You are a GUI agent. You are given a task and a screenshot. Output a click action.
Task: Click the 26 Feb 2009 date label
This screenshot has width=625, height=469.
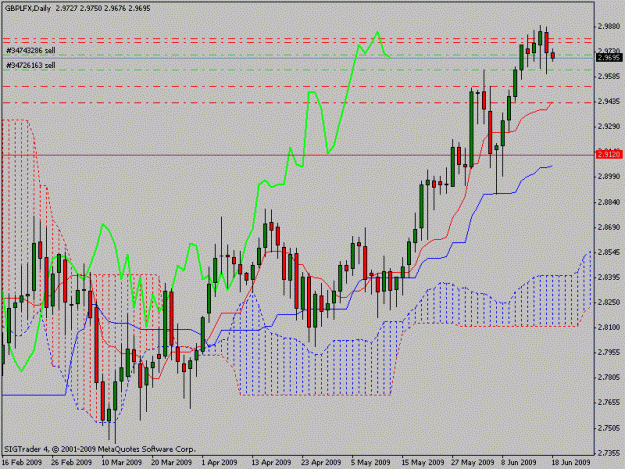click(71, 462)
